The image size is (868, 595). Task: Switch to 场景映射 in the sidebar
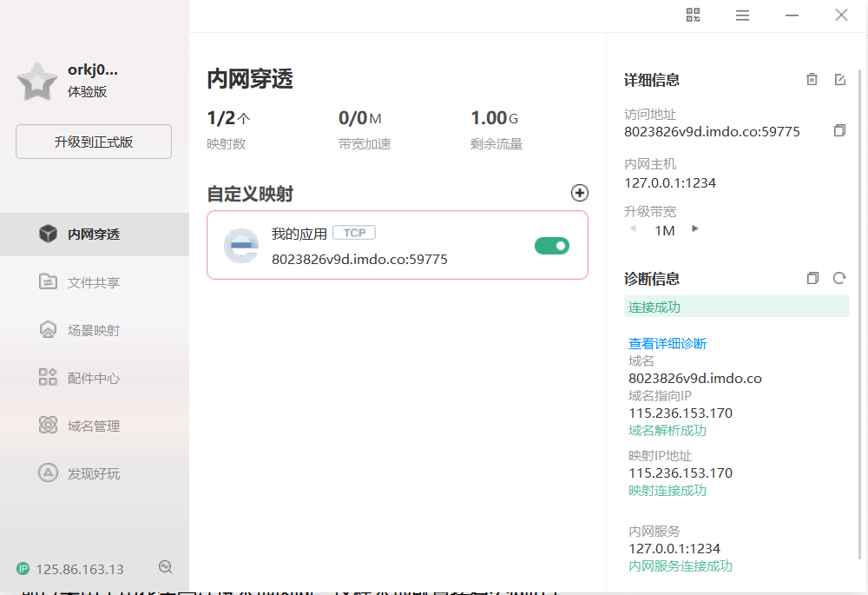tap(94, 330)
